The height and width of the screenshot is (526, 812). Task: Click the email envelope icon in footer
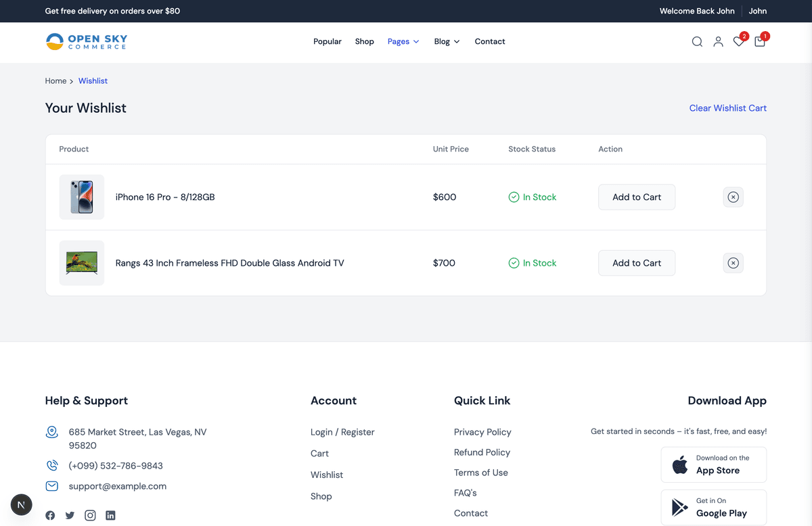pos(51,486)
